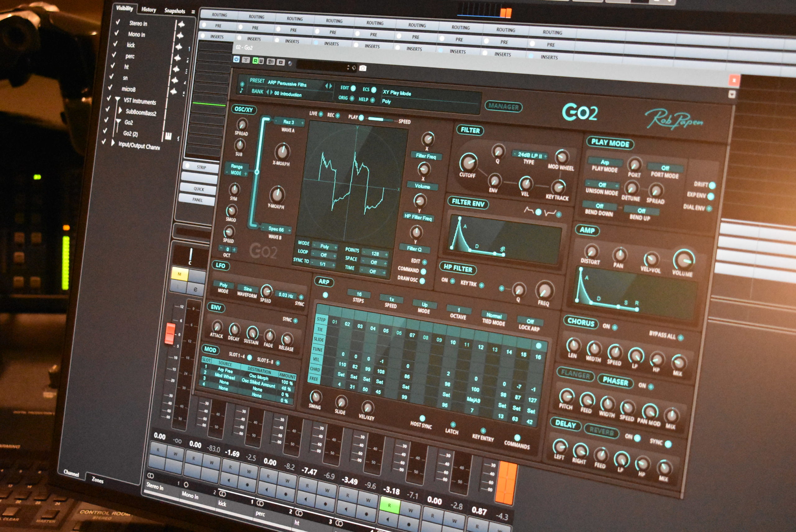The width and height of the screenshot is (796, 532).
Task: Click the chorus WIDTH knob
Action: [594, 349]
